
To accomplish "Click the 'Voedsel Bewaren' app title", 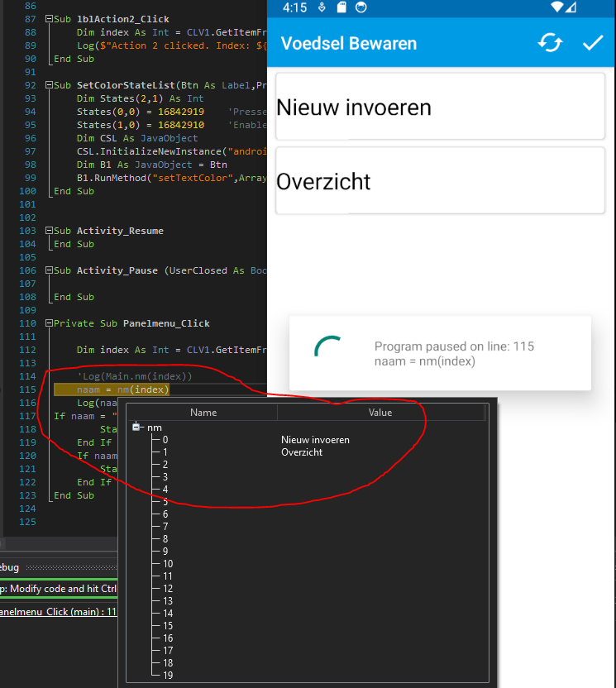I will (x=349, y=44).
